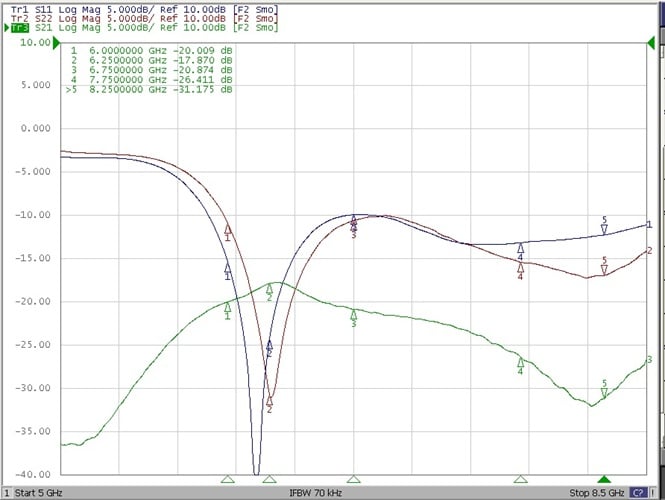The width and height of the screenshot is (665, 500).
Task: Click marker 1 on the red S22 trace
Action: (x=227, y=232)
